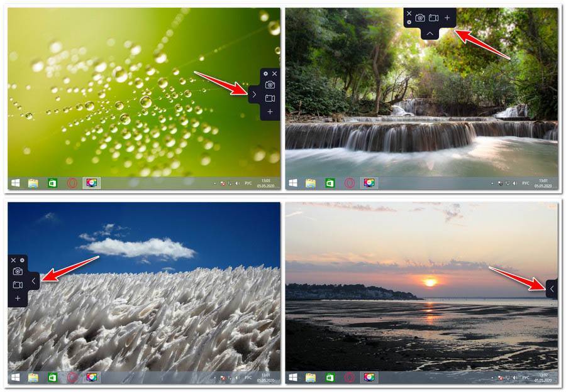Image resolution: width=566 pixels, height=392 pixels.
Task: Click colorful monitor app icon, snow taskbar
Action: [x=92, y=377]
